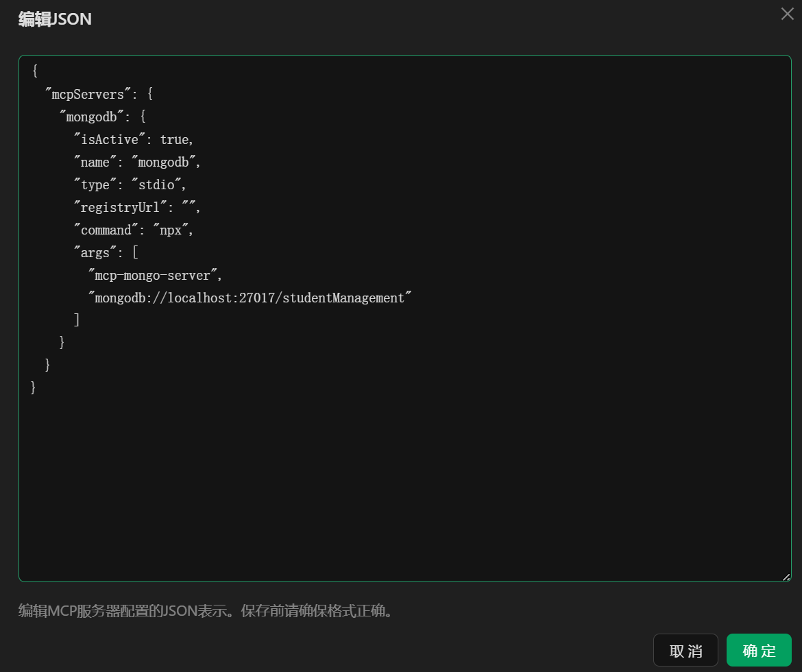
Task: Click the 编辑JSON dialog title
Action: click(56, 19)
